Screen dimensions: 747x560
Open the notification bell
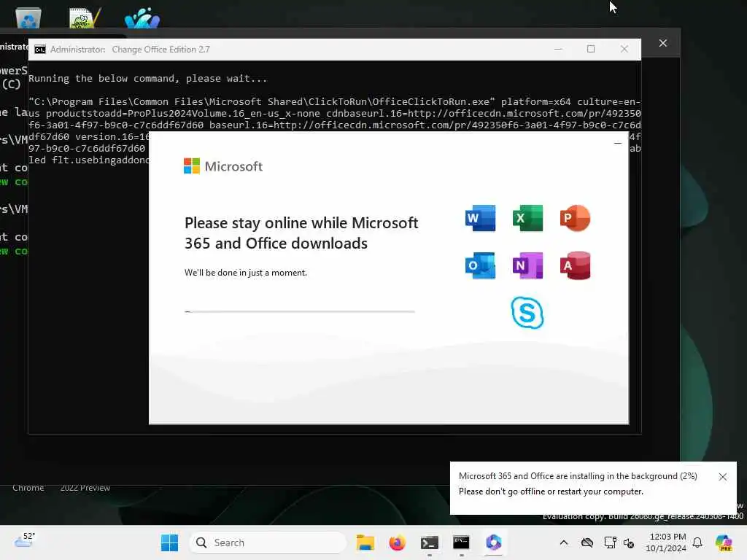[x=697, y=542]
